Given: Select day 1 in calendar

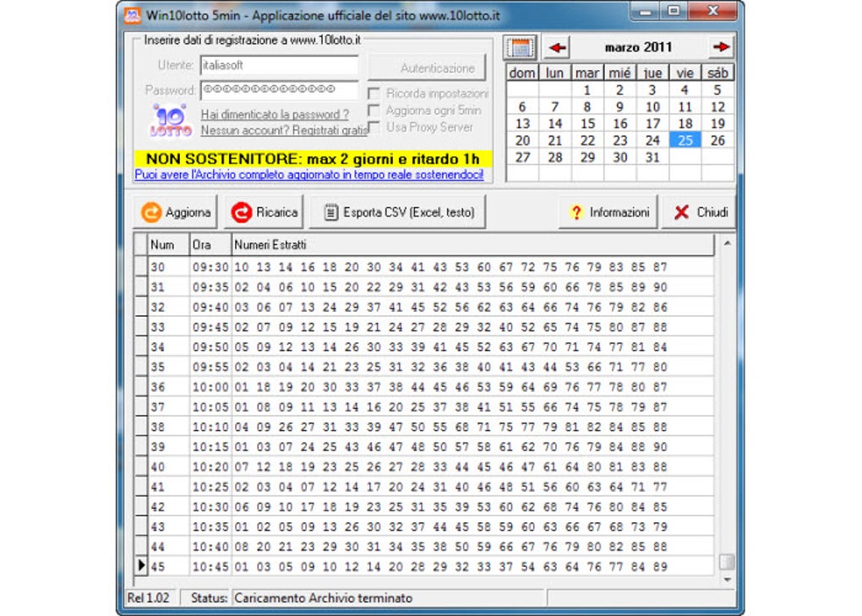Looking at the screenshot, I should [587, 90].
